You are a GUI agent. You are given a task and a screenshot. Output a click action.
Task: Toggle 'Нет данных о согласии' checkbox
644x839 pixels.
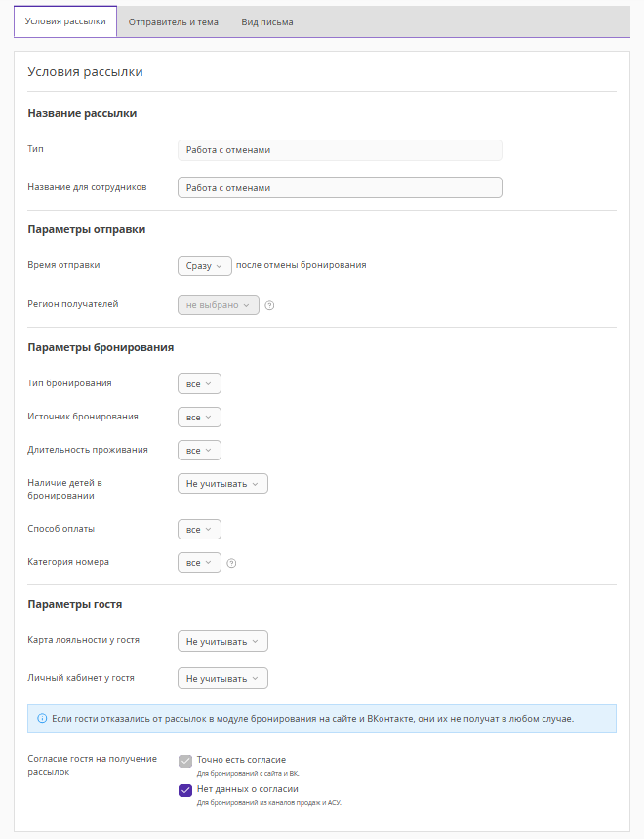point(185,790)
